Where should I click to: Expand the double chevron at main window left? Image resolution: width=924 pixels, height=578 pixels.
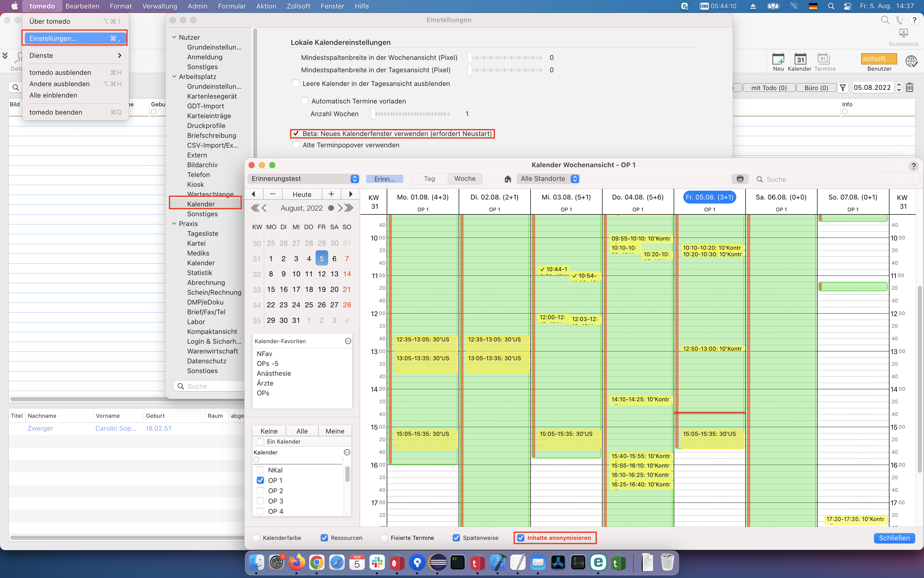click(5, 56)
